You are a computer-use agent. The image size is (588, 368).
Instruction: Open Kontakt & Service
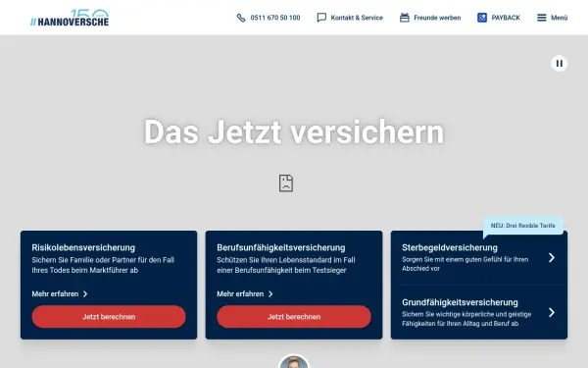pos(357,18)
